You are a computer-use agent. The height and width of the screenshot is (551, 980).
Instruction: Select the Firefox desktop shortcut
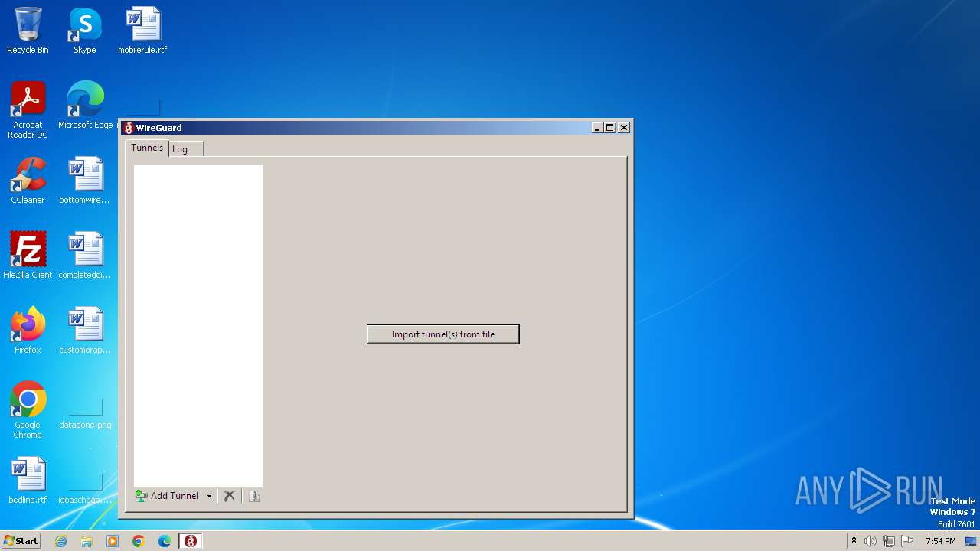pos(28,331)
